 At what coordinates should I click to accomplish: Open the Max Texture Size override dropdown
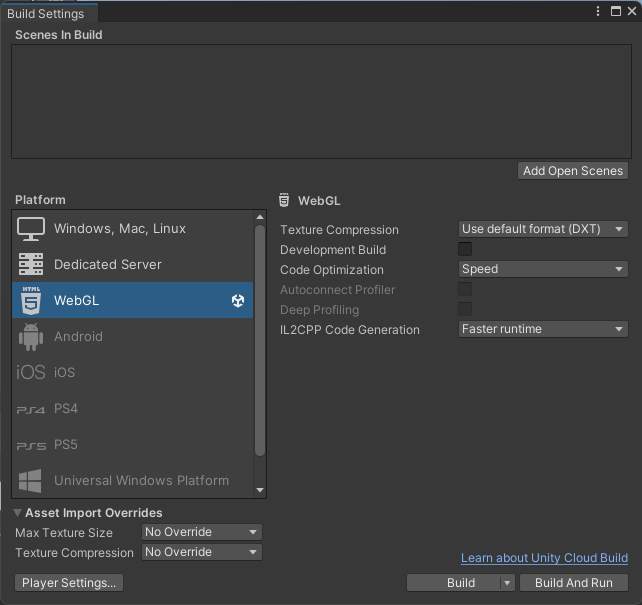pyautogui.click(x=201, y=532)
